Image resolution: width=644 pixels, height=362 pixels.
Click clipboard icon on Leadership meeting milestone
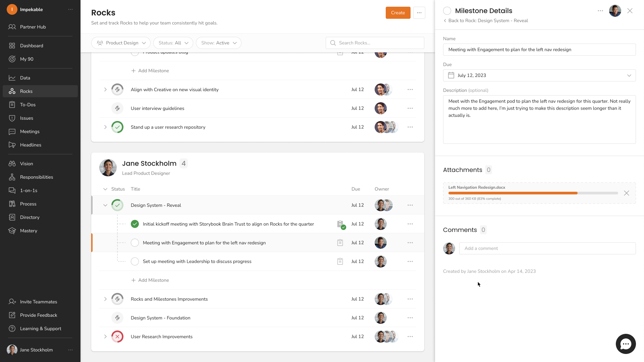click(340, 261)
